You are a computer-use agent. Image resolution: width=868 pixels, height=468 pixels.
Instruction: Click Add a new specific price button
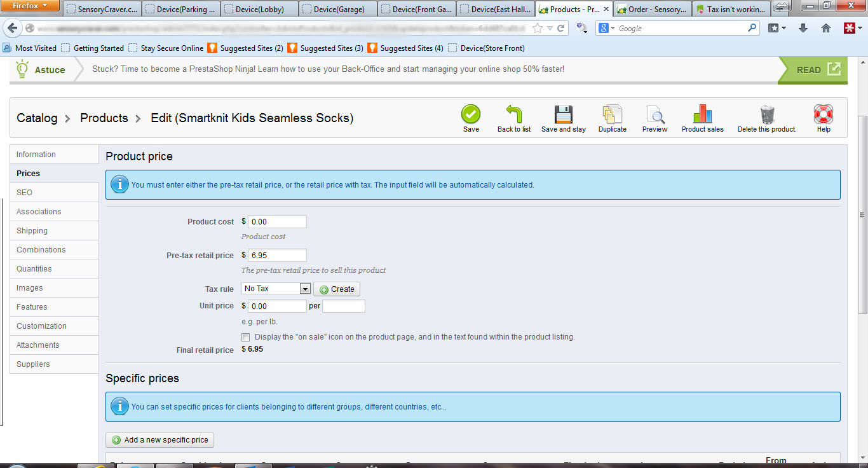(160, 440)
